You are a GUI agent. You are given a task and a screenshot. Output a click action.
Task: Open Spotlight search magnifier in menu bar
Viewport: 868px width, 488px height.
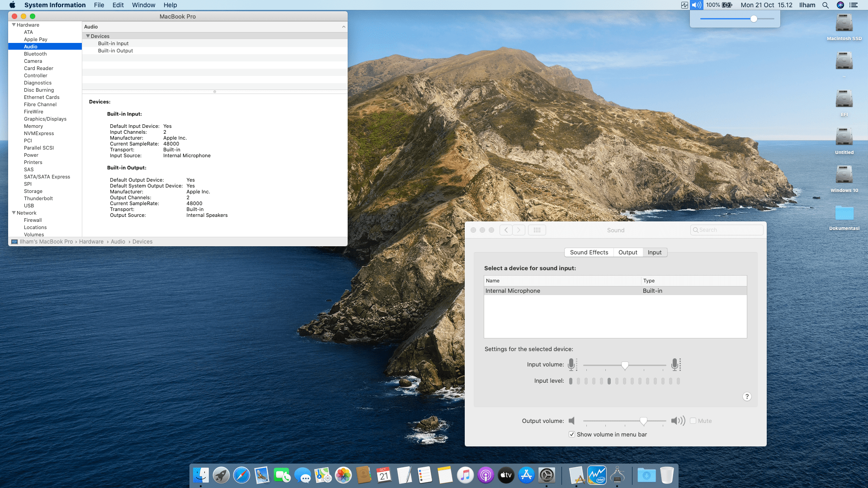click(825, 5)
